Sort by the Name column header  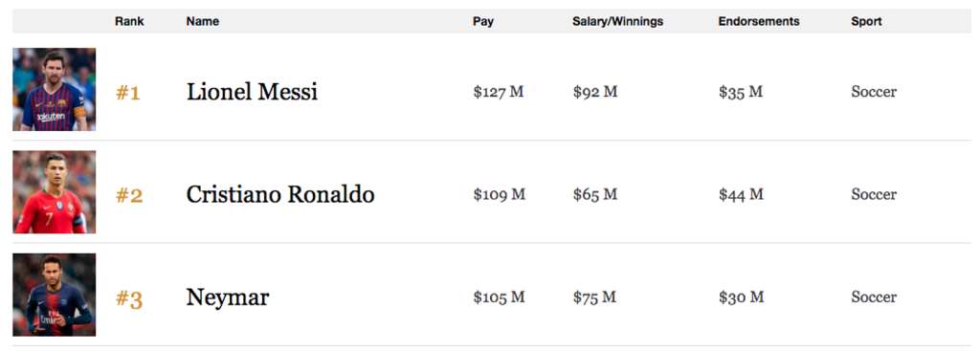pos(203,21)
